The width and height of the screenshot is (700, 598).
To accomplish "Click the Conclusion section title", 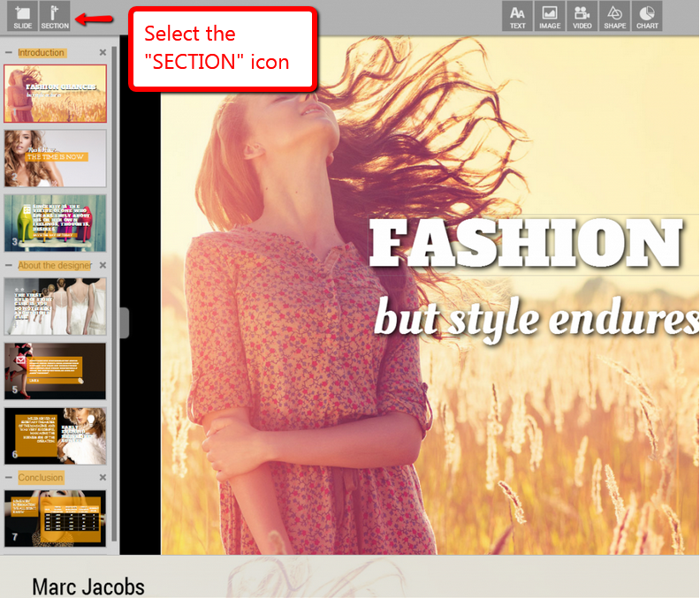I will click(41, 478).
